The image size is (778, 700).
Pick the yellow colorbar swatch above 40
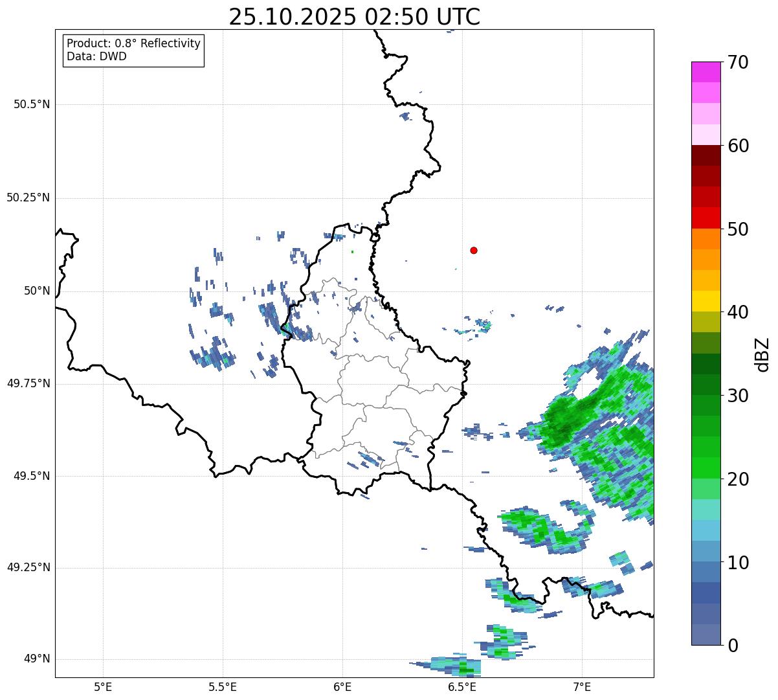coord(706,301)
